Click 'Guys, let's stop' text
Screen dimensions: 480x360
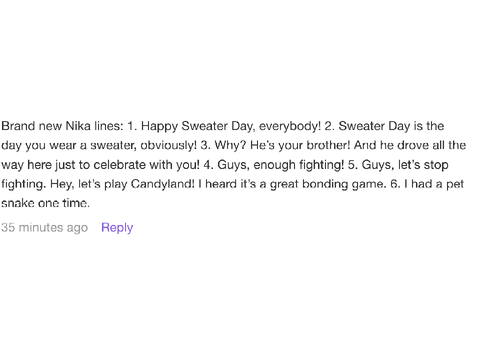point(405,165)
